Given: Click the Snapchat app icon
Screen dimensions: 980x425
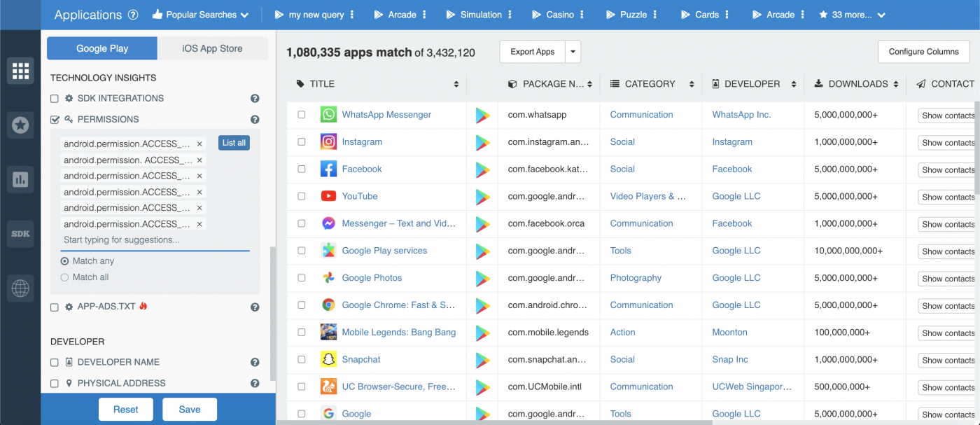Looking at the screenshot, I should pos(328,359).
